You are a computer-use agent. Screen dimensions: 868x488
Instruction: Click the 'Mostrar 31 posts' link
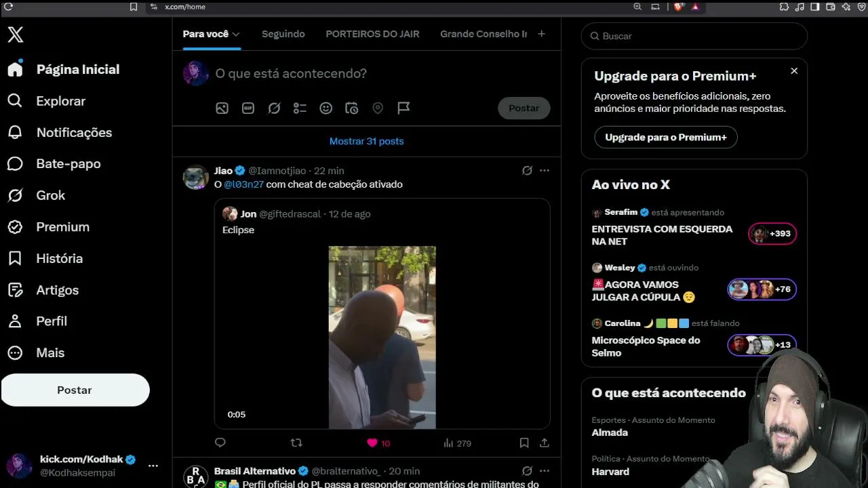366,141
